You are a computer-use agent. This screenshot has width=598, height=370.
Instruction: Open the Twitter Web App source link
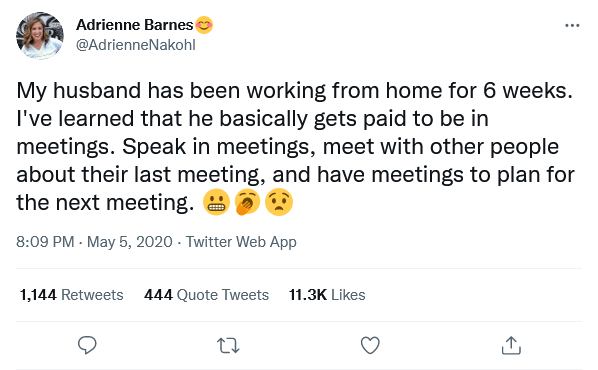(241, 242)
